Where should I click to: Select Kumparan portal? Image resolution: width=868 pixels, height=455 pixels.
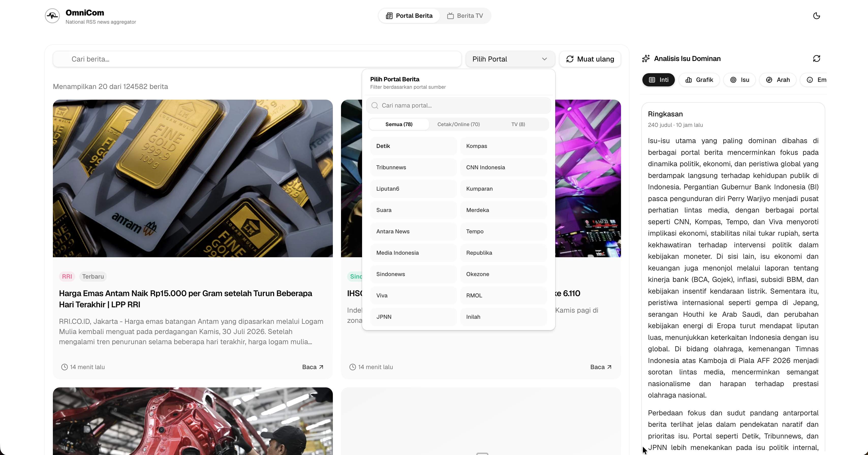point(503,189)
